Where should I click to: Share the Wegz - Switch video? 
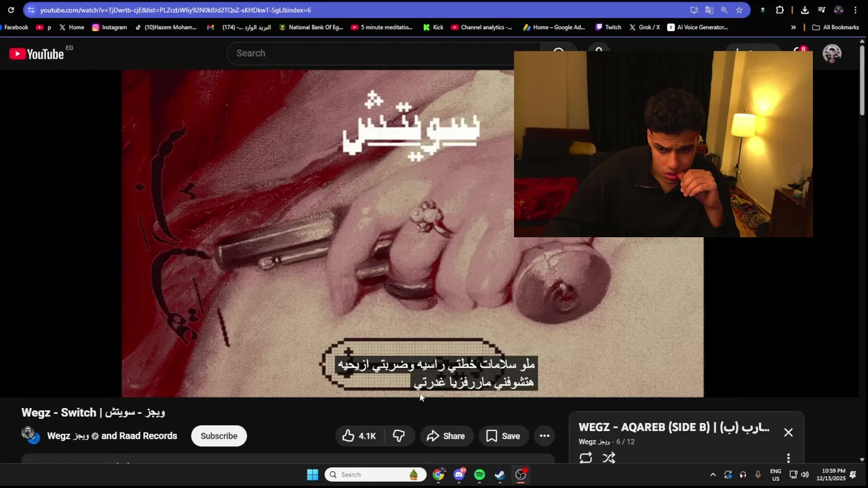[446, 436]
